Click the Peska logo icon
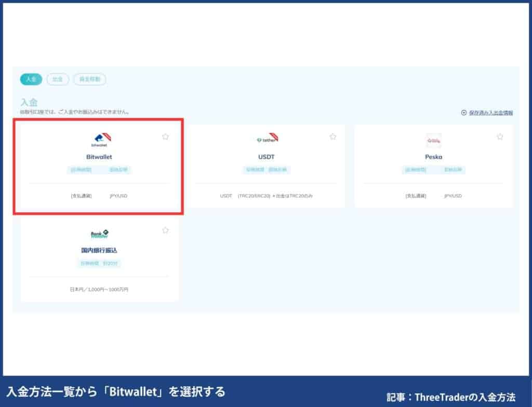This screenshot has height=407, width=532. coord(434,140)
